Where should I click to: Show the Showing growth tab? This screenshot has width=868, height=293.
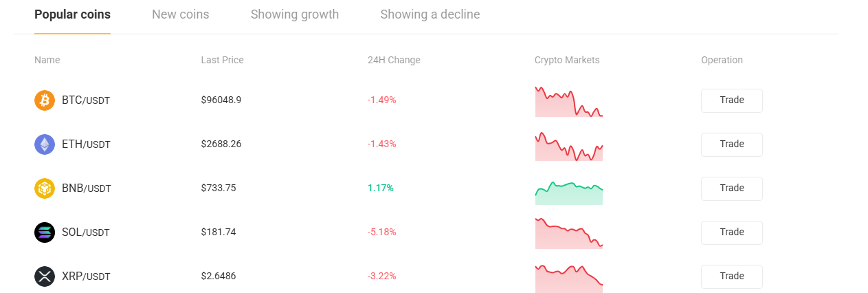294,14
